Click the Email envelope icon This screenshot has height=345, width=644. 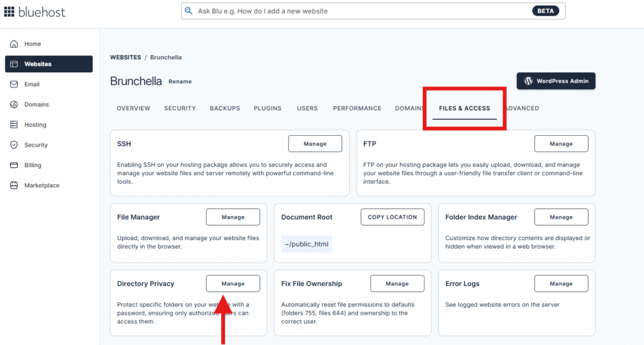(x=14, y=84)
